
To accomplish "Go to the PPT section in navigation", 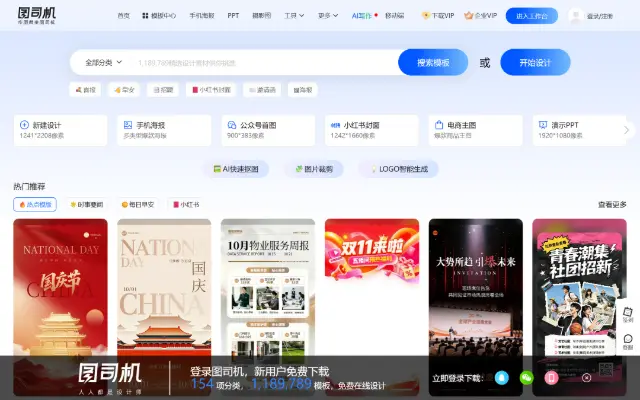I will point(233,16).
